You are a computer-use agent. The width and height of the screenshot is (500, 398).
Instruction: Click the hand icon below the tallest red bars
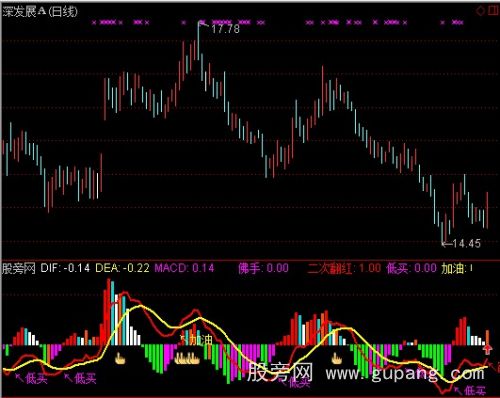point(120,359)
